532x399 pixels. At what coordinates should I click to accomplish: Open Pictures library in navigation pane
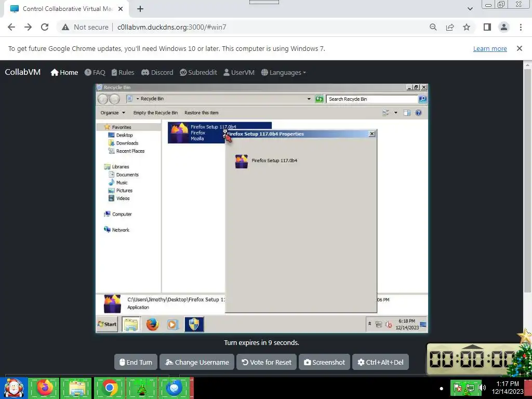[124, 191]
